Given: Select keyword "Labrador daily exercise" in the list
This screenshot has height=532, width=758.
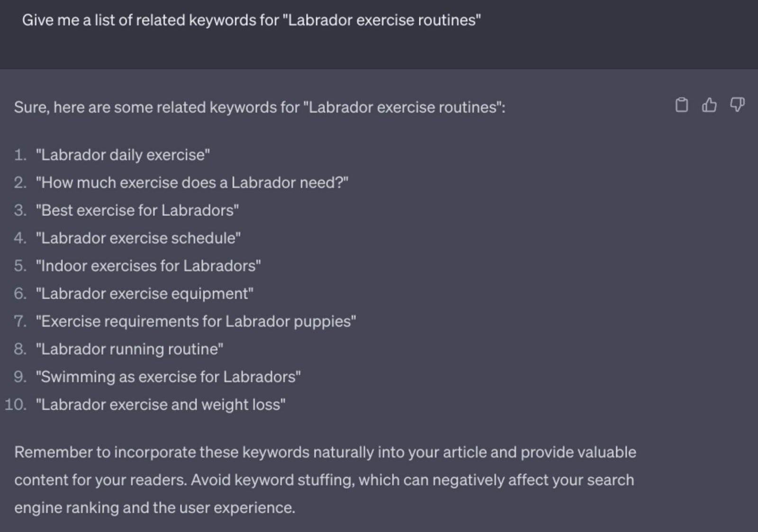Looking at the screenshot, I should pyautogui.click(x=122, y=154).
